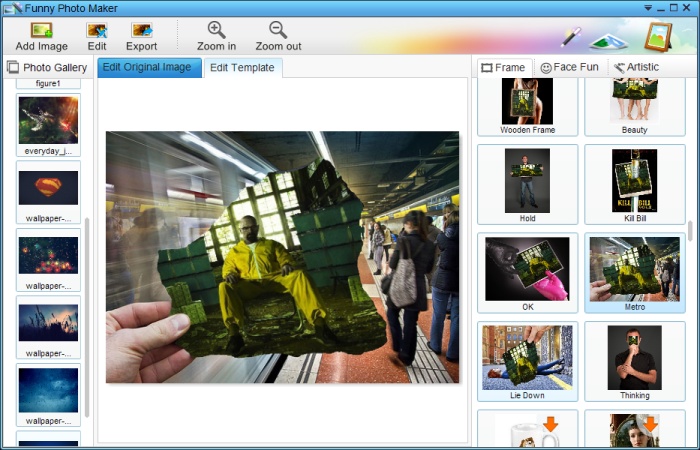Select the Superman logo wallpaper thumbnail

48,192
